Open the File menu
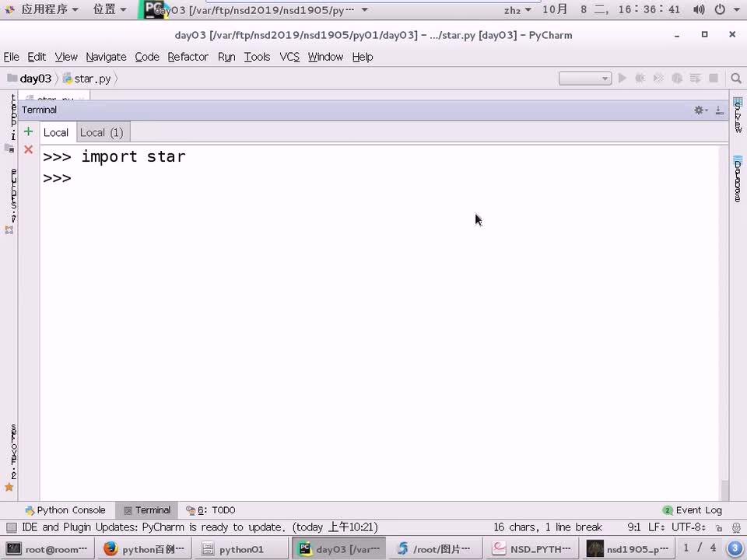The image size is (747, 560). (12, 57)
